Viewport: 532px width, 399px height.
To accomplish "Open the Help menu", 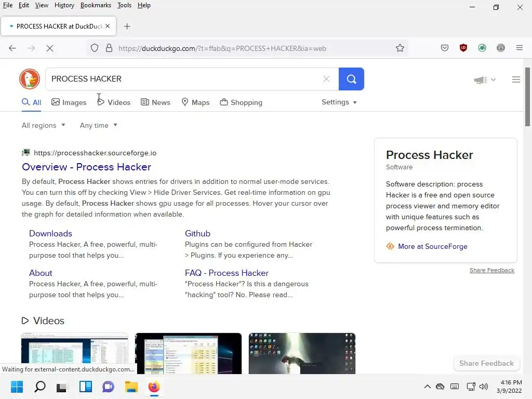I will pyautogui.click(x=144, y=5).
